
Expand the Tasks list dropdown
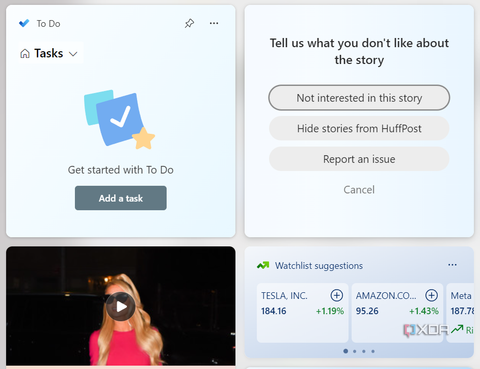pos(73,54)
